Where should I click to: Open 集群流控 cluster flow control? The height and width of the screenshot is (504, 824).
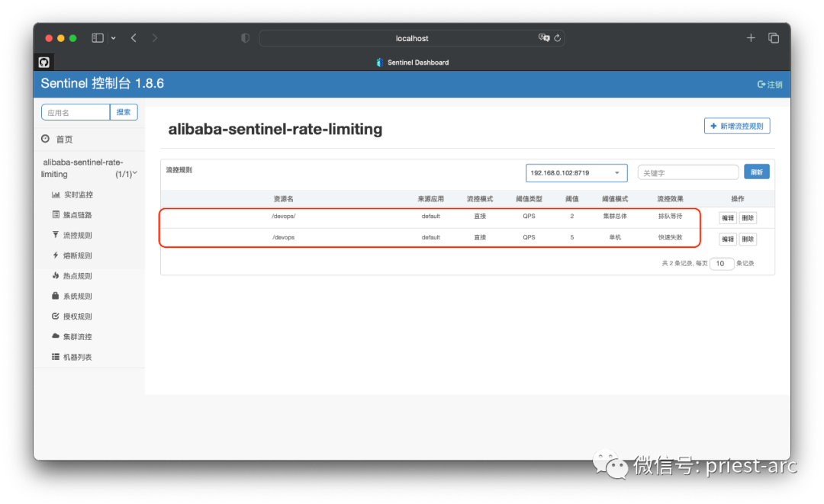[x=77, y=337]
